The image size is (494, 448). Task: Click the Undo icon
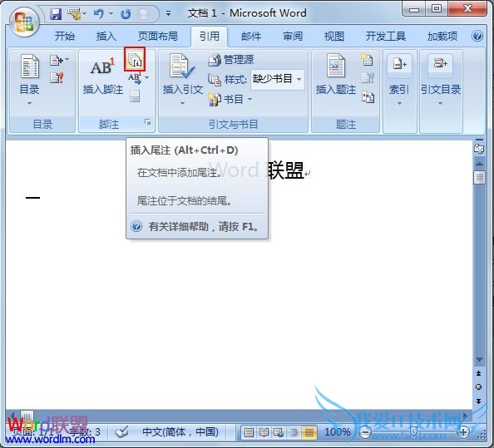pos(99,14)
